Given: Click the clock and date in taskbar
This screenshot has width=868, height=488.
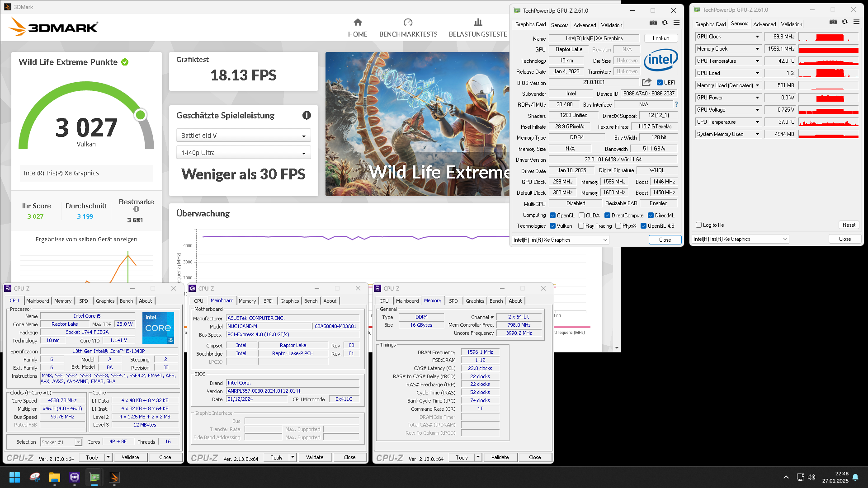Looking at the screenshot, I should [x=835, y=477].
